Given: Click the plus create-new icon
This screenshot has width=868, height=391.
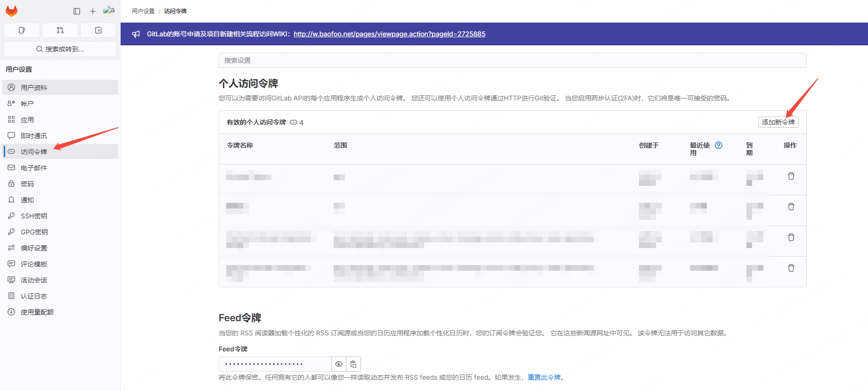Looking at the screenshot, I should click(93, 11).
